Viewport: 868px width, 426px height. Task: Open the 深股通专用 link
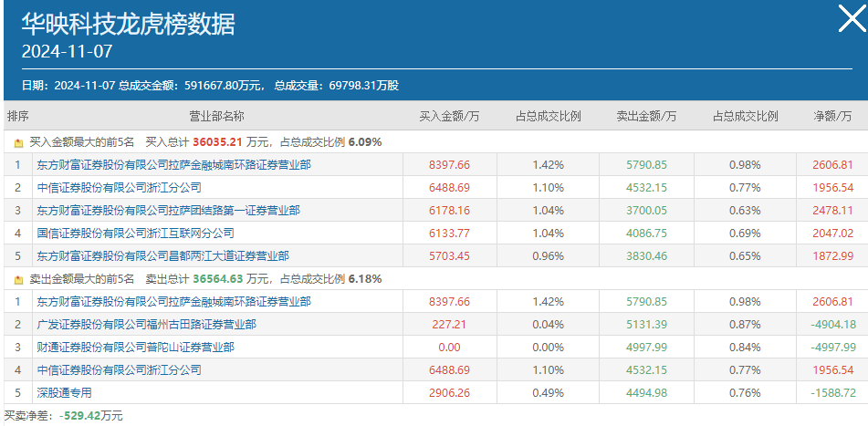(x=64, y=392)
